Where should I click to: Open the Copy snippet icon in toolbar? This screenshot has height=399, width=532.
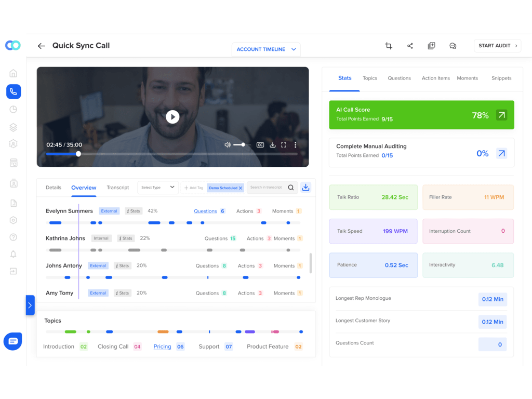tap(431, 46)
